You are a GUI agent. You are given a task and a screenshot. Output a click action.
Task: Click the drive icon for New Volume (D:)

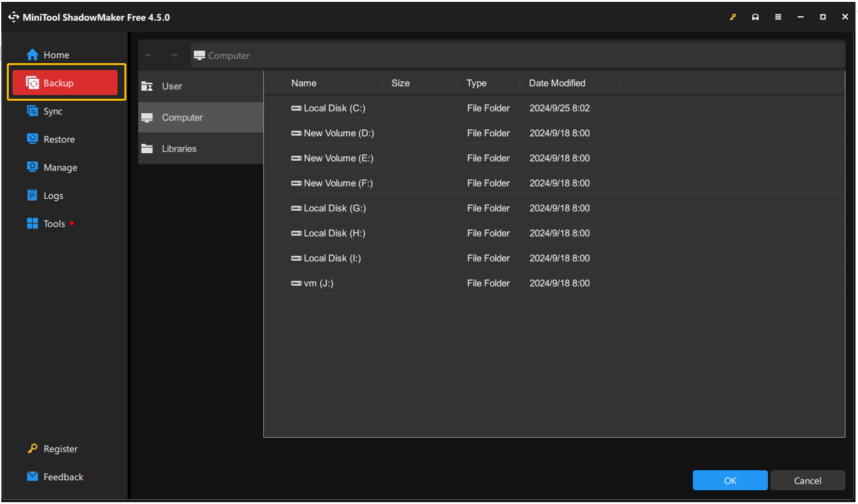point(296,133)
